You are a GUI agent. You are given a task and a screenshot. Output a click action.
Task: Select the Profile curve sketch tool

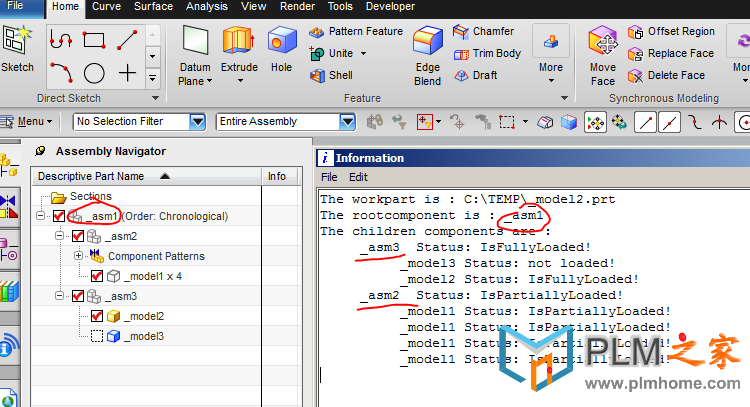[x=61, y=40]
